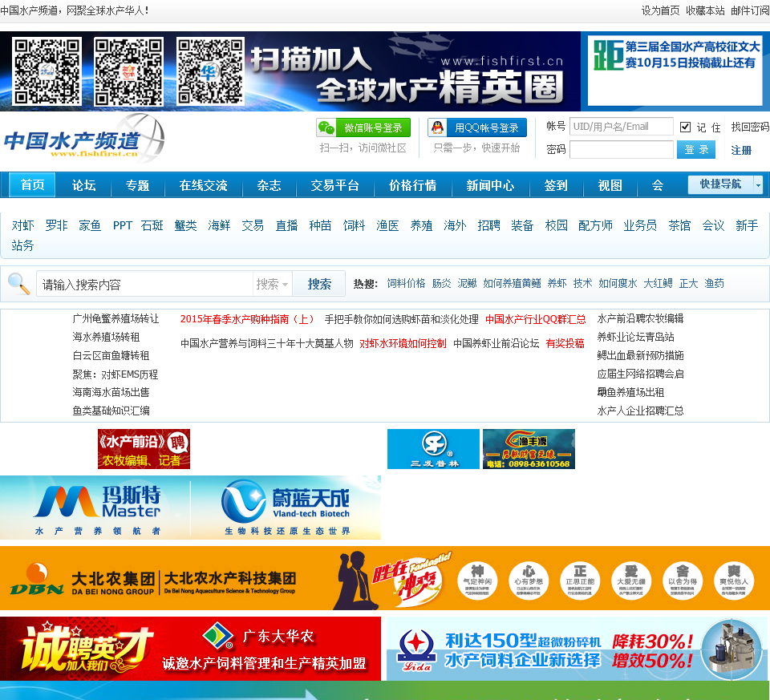Click hot search term 饲料价格
Screen dimensions: 770x700
[406, 283]
